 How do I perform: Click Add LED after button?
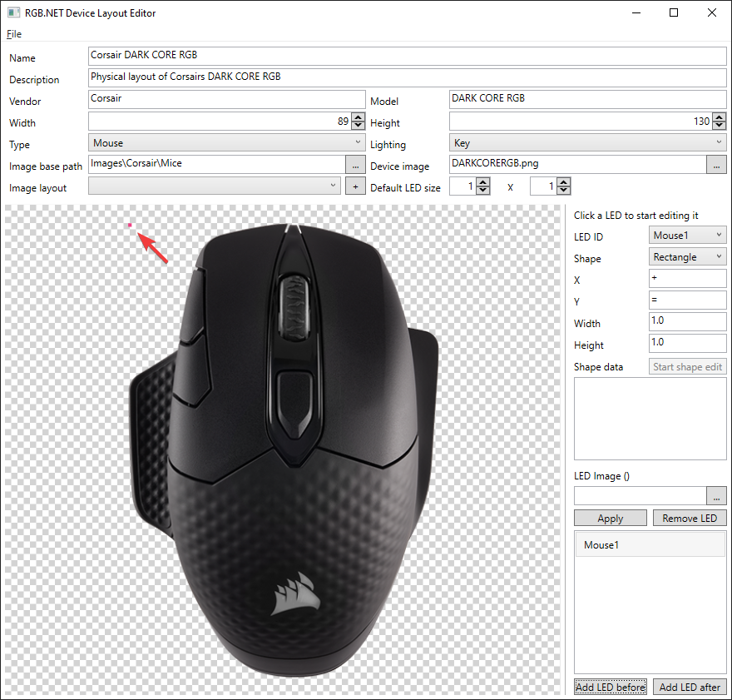690,687
